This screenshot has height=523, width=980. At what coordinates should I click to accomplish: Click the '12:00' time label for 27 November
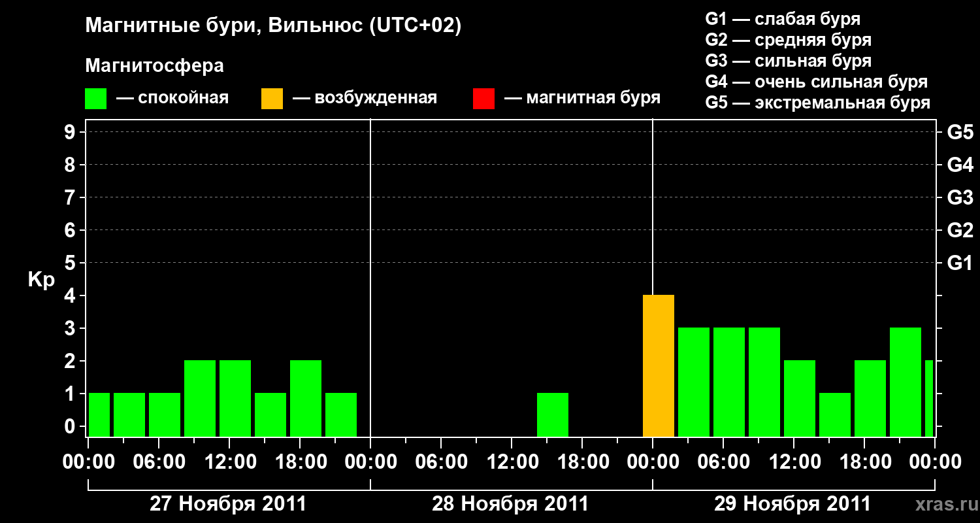(x=230, y=462)
